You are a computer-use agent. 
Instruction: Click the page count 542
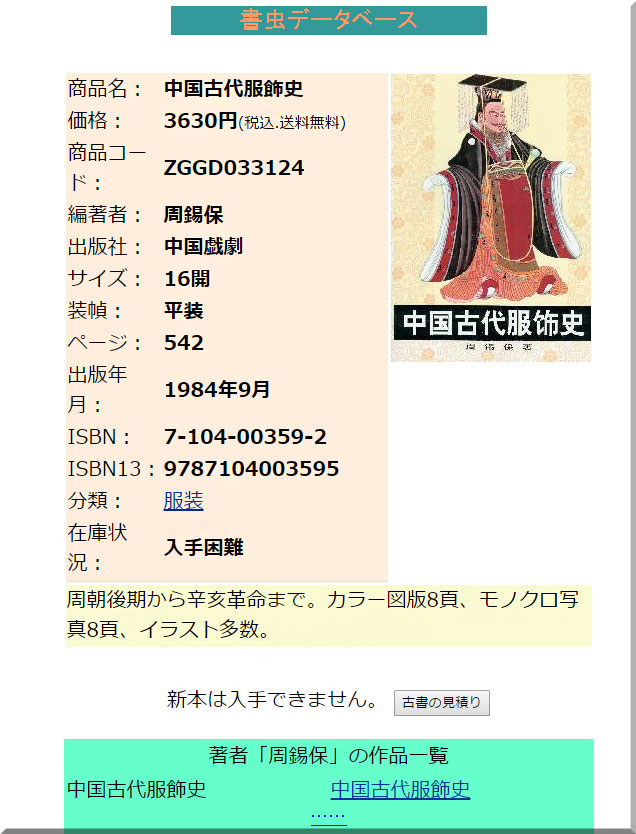(x=184, y=343)
